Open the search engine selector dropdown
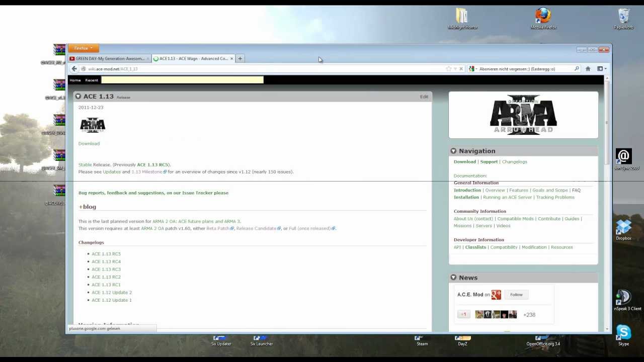This screenshot has width=644, height=362. (x=472, y=69)
